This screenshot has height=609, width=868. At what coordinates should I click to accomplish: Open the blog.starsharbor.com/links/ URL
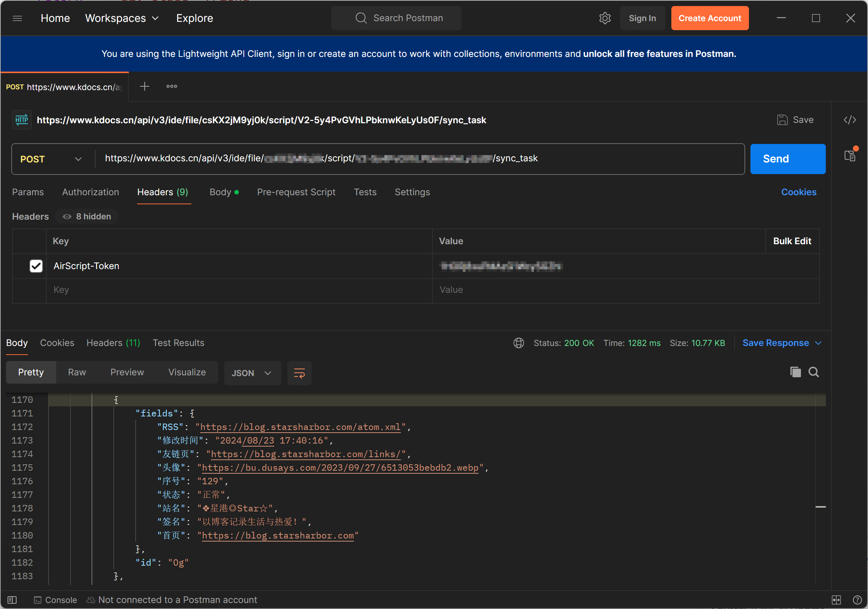[x=306, y=454]
